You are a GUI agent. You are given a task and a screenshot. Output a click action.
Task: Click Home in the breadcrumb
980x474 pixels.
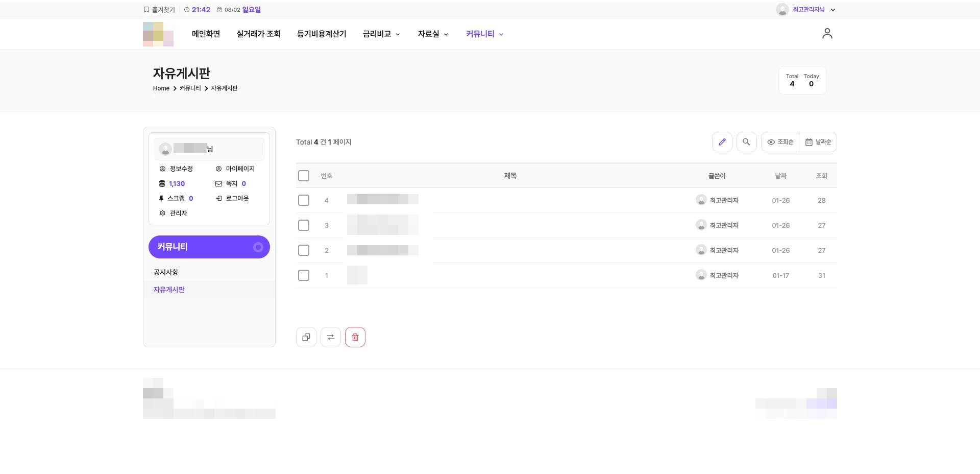coord(161,88)
